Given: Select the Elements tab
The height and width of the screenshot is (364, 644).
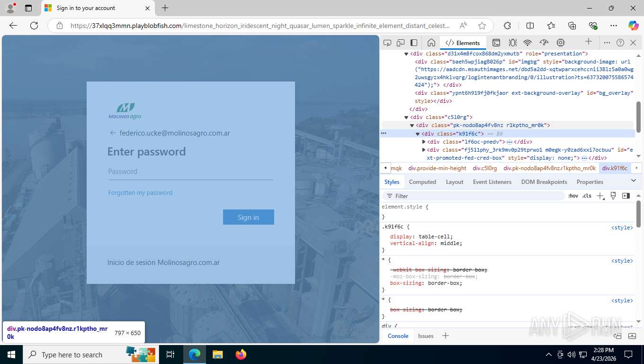Looking at the screenshot, I should (x=463, y=43).
